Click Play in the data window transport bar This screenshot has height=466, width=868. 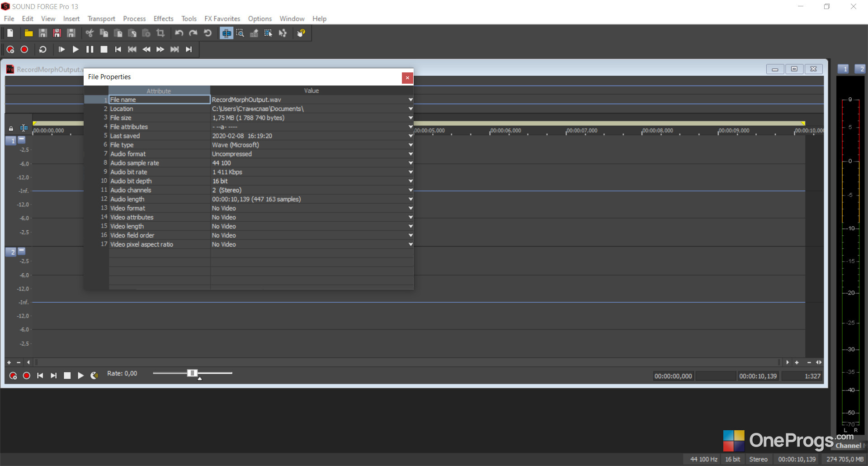[x=80, y=376]
